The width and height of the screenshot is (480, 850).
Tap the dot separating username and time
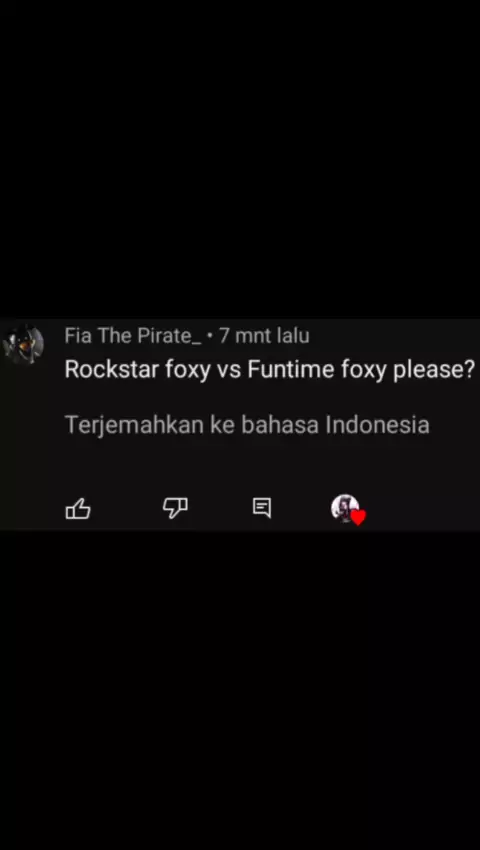tap(210, 337)
